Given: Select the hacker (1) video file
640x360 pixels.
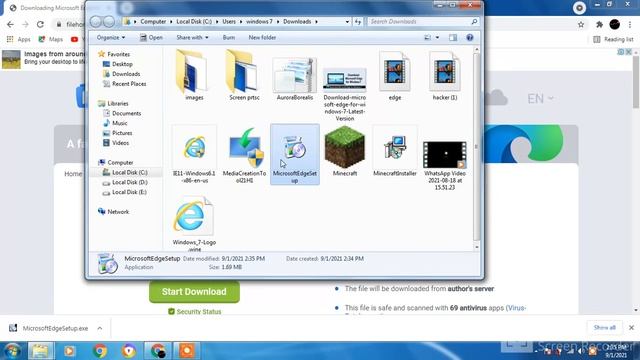Looking at the screenshot, I should coord(444,76).
